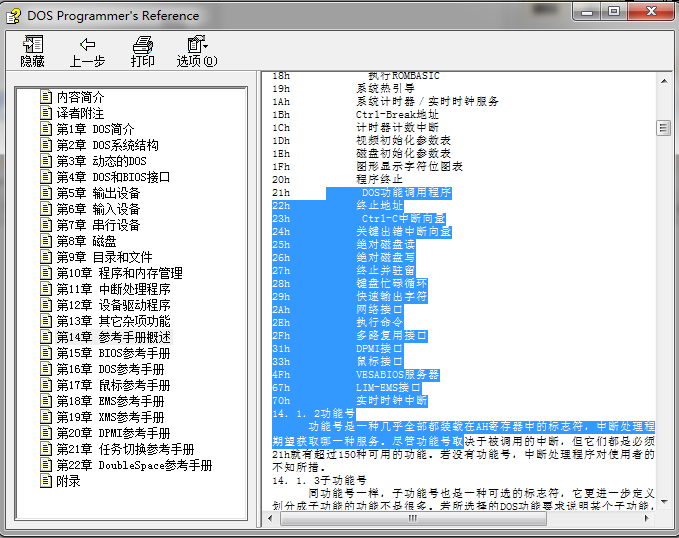
Task: Open chapter 第15章 BIOS参考手册
Action: point(113,353)
